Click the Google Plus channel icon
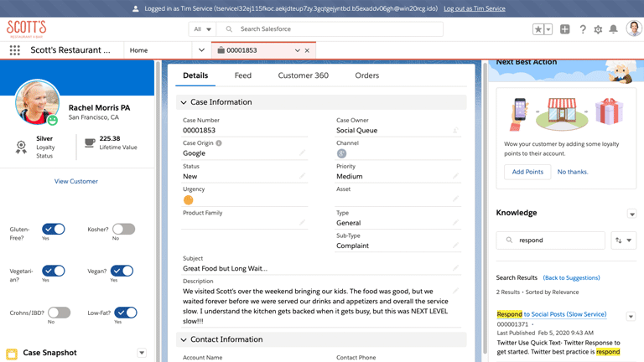 pyautogui.click(x=341, y=153)
